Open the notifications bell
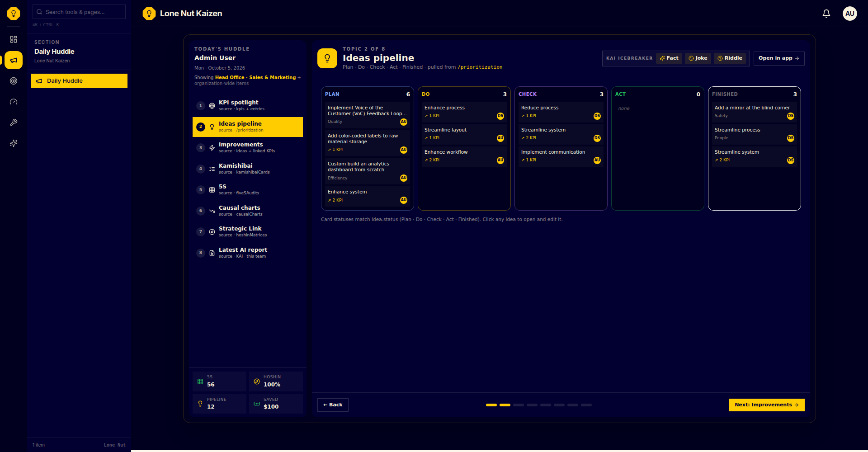 (826, 14)
